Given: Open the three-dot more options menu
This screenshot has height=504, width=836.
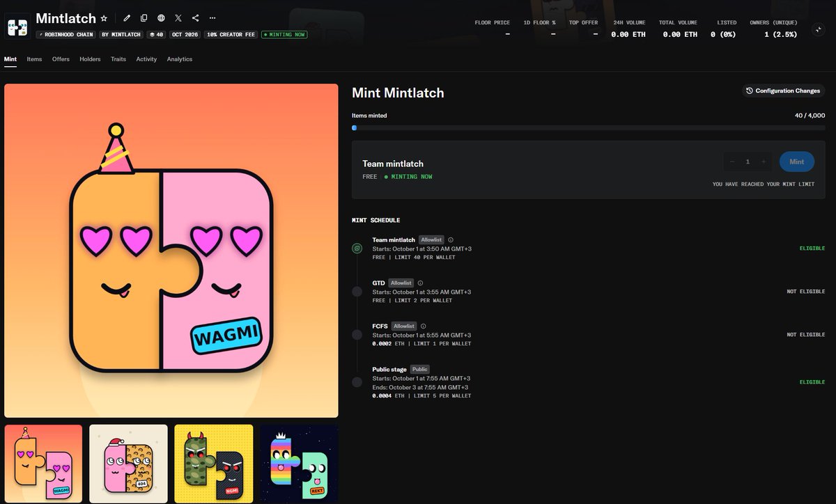Looking at the screenshot, I should (212, 18).
